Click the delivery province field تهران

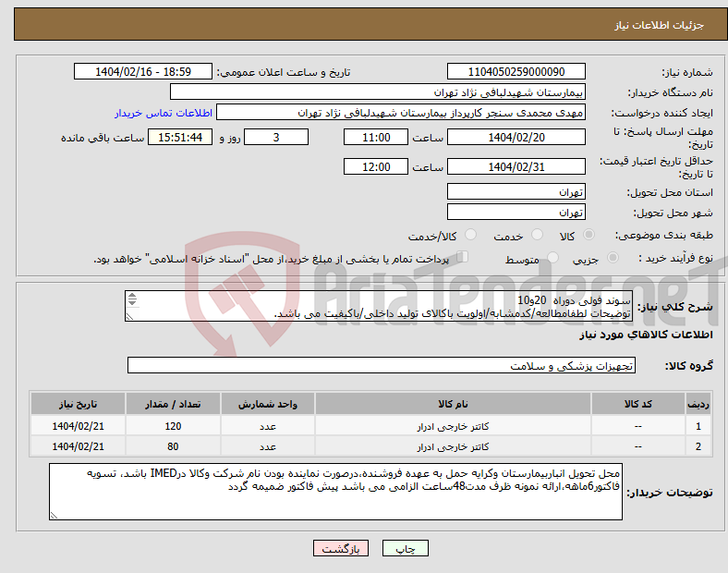(516, 191)
